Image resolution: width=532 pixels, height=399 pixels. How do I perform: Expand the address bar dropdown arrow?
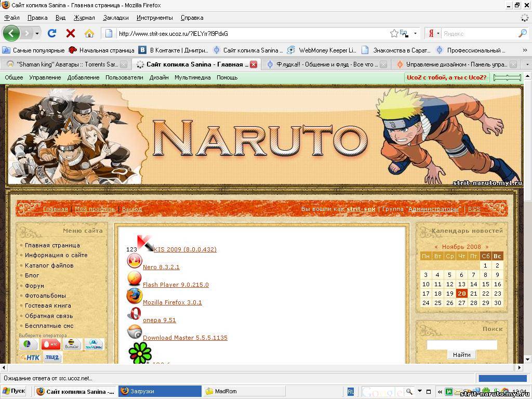tap(415, 33)
